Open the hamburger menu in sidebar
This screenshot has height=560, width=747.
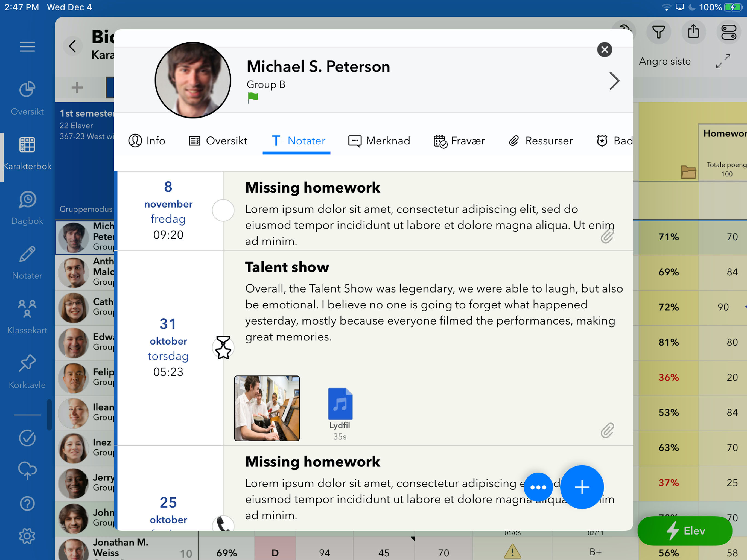pos(27,46)
